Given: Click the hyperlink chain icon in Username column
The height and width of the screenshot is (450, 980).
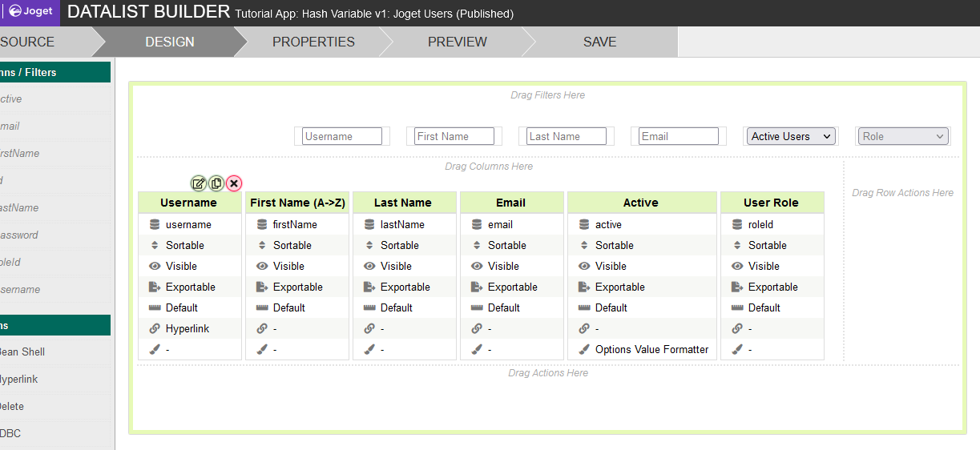Looking at the screenshot, I should [x=155, y=328].
